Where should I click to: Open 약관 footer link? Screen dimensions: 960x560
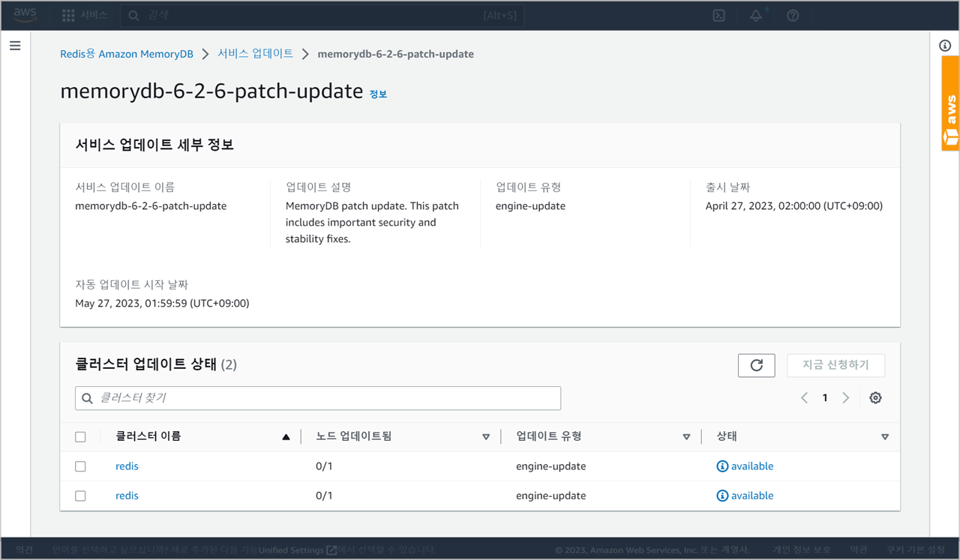pyautogui.click(x=859, y=550)
